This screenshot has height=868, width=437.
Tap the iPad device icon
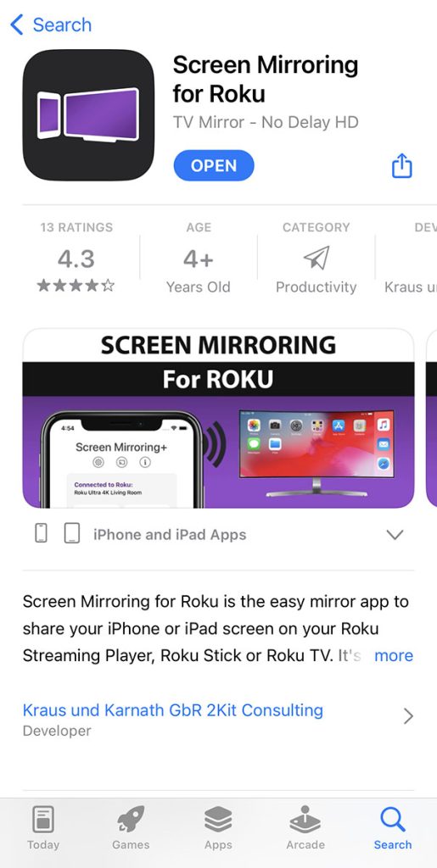click(72, 534)
